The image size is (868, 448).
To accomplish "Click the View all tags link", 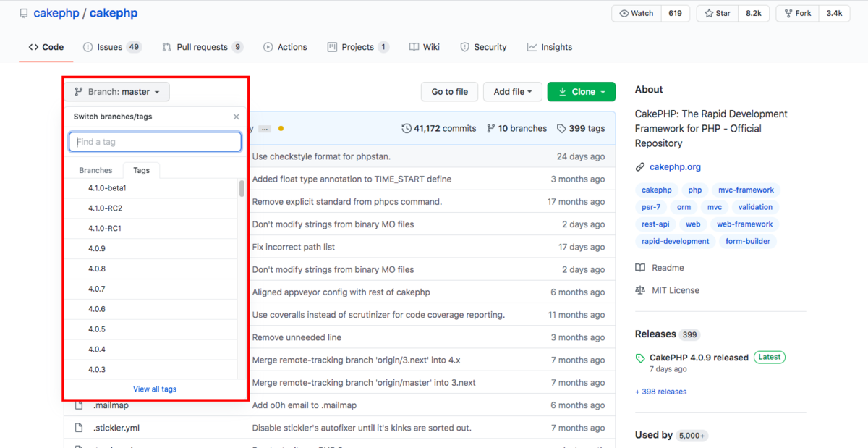I will coord(155,389).
